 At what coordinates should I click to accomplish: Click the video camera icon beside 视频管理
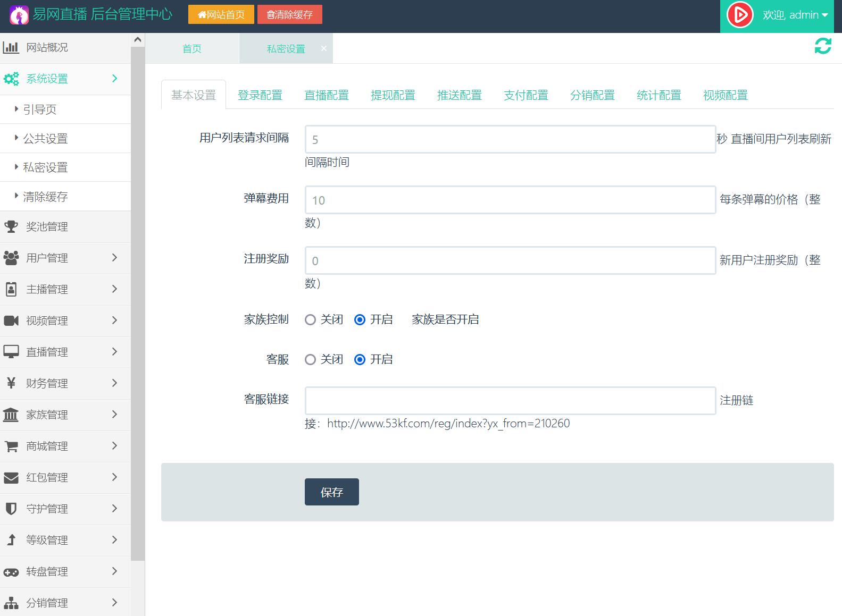click(x=11, y=320)
